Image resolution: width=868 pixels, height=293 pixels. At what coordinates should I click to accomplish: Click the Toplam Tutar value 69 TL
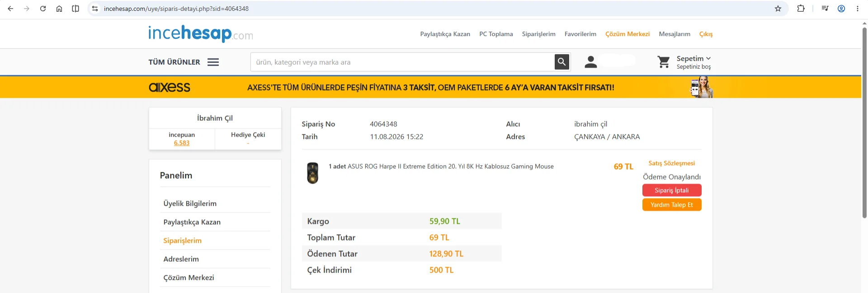click(439, 237)
